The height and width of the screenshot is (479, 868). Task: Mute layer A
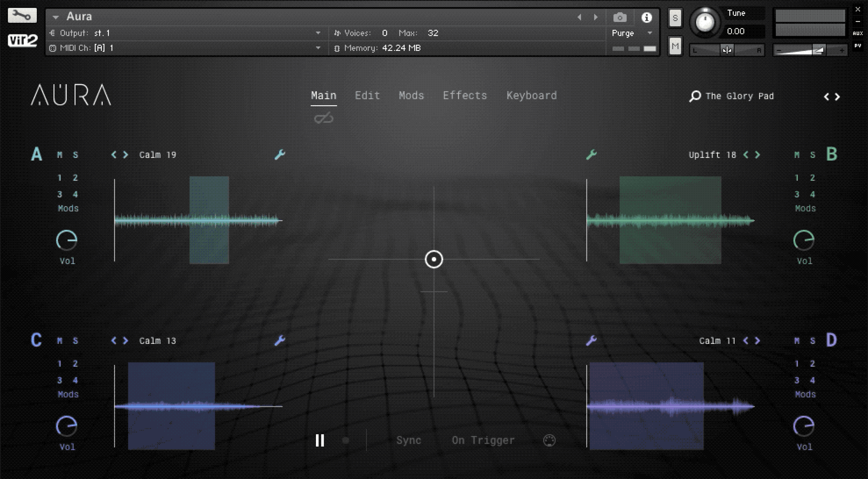[x=60, y=155]
